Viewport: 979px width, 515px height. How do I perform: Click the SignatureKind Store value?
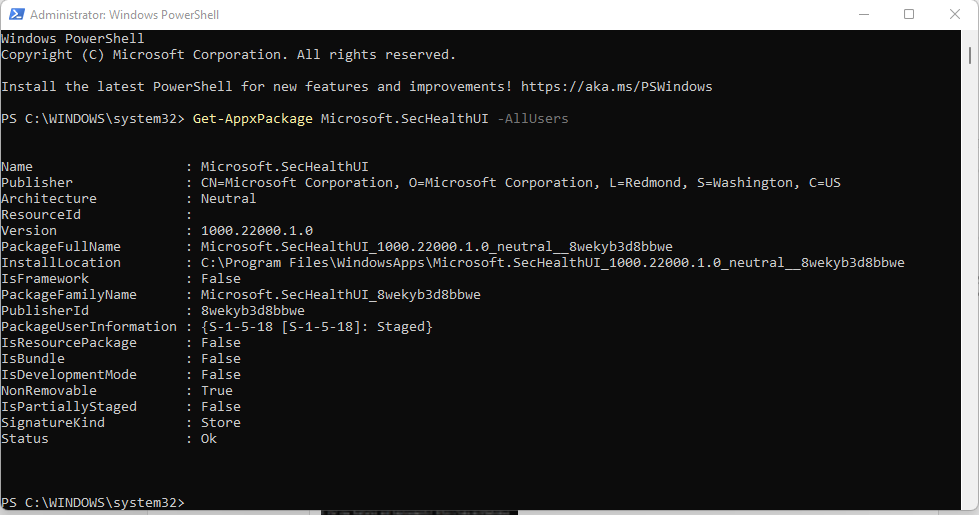220,423
